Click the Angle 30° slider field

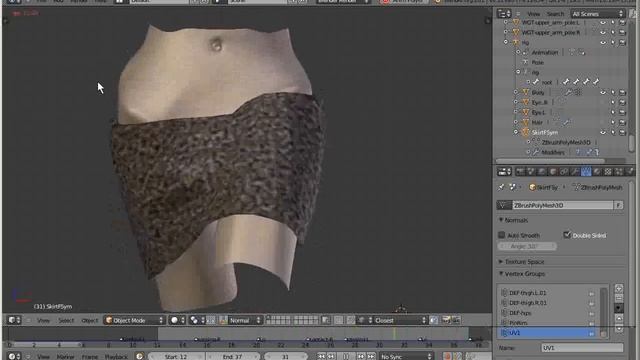(527, 246)
